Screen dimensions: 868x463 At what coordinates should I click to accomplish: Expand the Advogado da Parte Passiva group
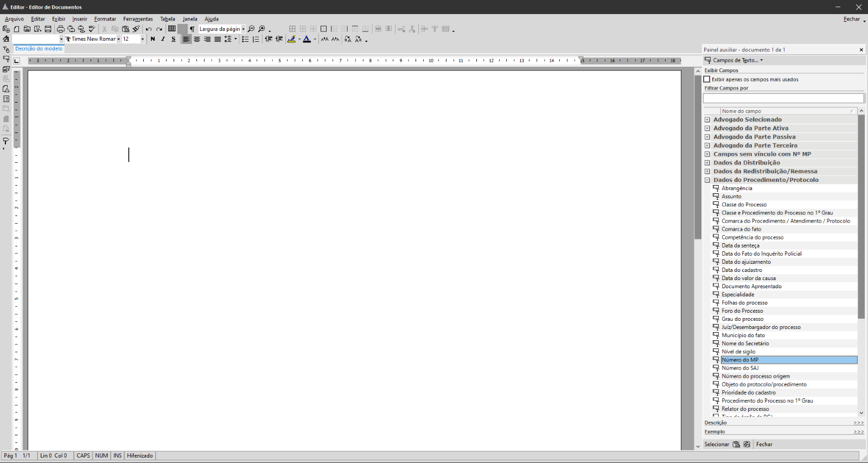click(707, 137)
